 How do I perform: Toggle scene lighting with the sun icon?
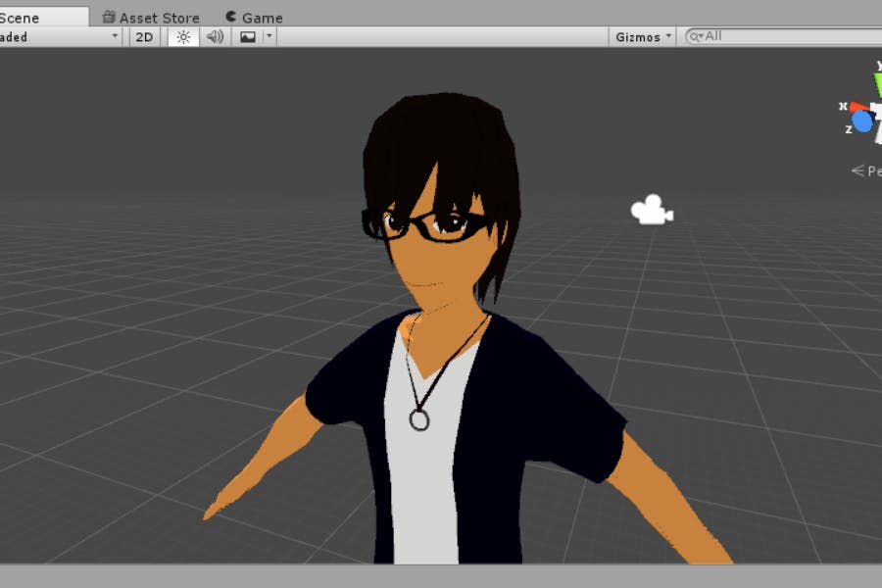point(183,36)
